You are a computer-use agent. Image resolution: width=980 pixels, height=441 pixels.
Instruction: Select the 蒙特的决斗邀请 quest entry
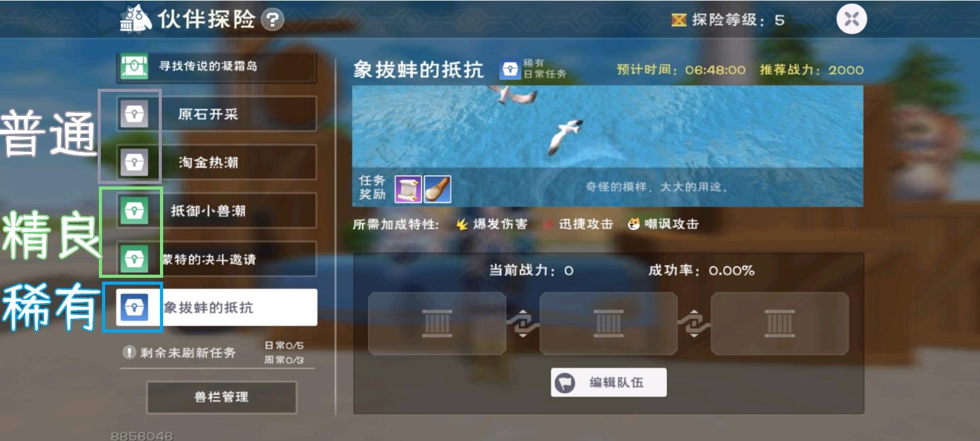pos(216,259)
